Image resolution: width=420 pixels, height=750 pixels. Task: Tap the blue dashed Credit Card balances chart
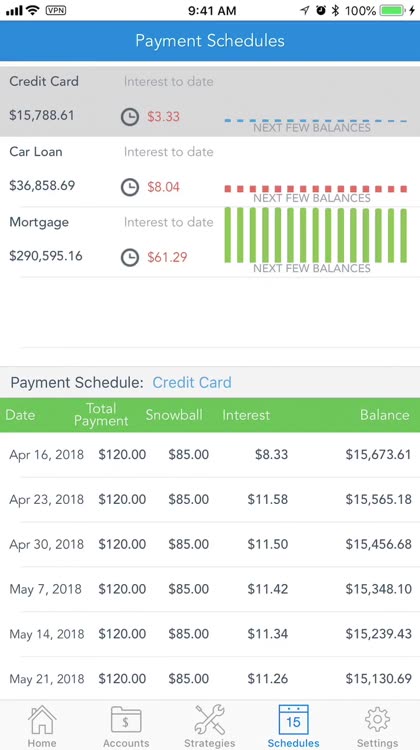pos(316,121)
